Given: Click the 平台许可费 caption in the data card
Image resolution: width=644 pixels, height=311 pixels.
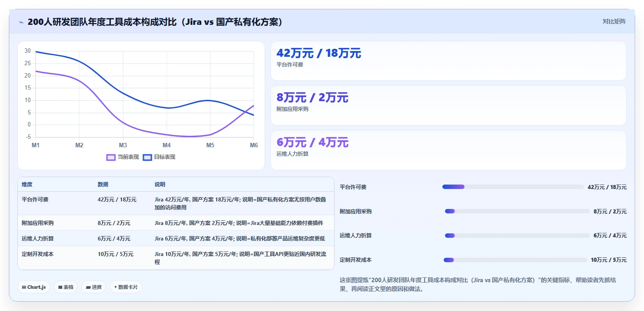Looking at the screenshot, I should (x=290, y=65).
